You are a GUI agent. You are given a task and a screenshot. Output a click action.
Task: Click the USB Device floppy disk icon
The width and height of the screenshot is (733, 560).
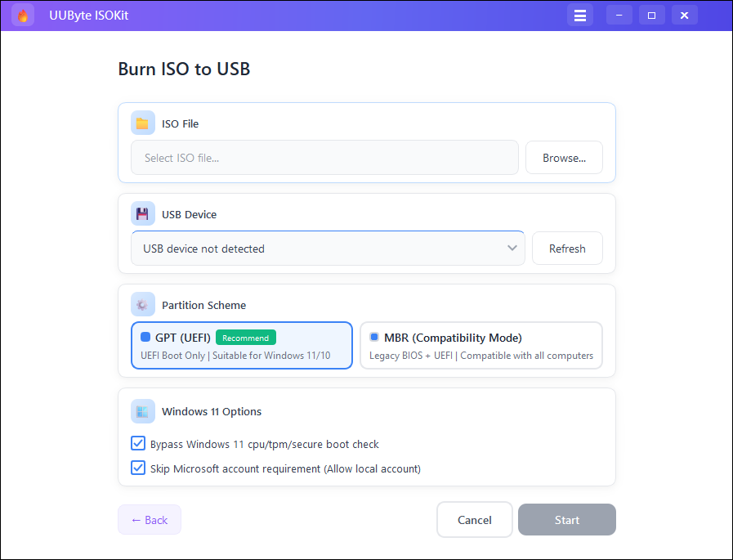142,214
